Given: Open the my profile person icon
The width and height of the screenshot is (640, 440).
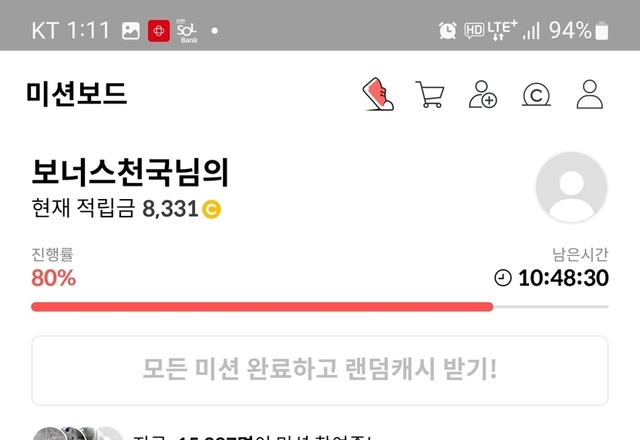Looking at the screenshot, I should [590, 94].
